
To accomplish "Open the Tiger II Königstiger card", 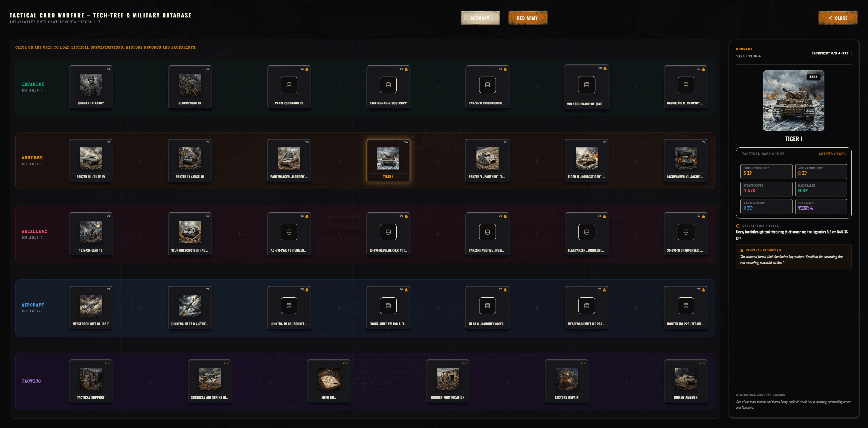I will (587, 160).
